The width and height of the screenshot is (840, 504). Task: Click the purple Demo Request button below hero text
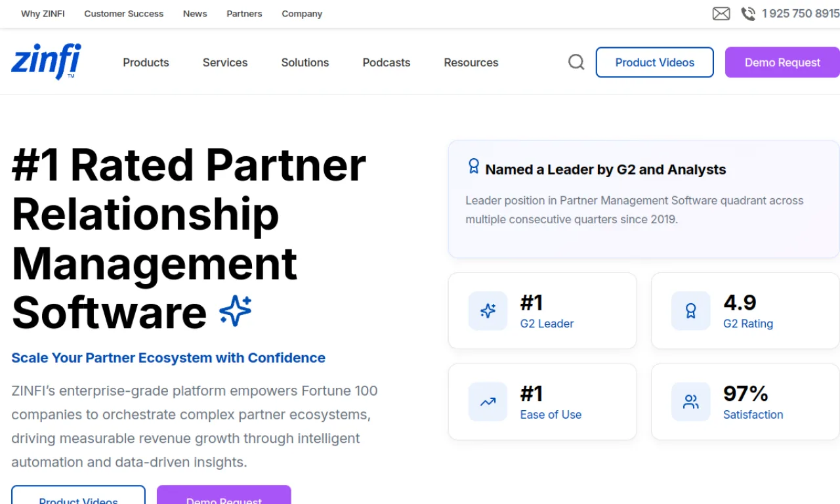224,495
